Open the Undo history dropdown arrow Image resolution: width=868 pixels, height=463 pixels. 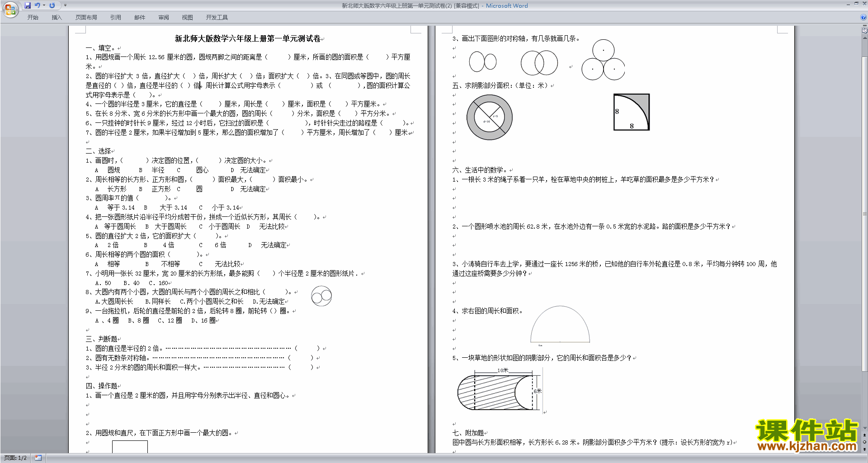tap(44, 5)
